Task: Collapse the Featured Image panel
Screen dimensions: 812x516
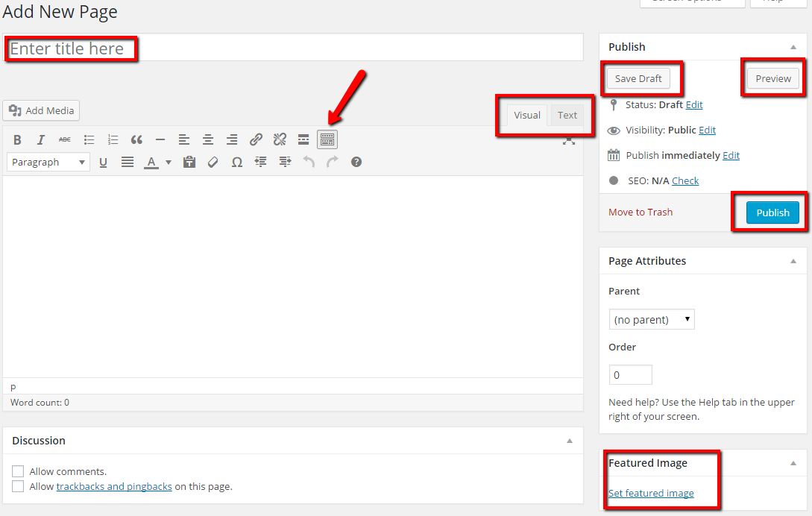Action: 793,463
